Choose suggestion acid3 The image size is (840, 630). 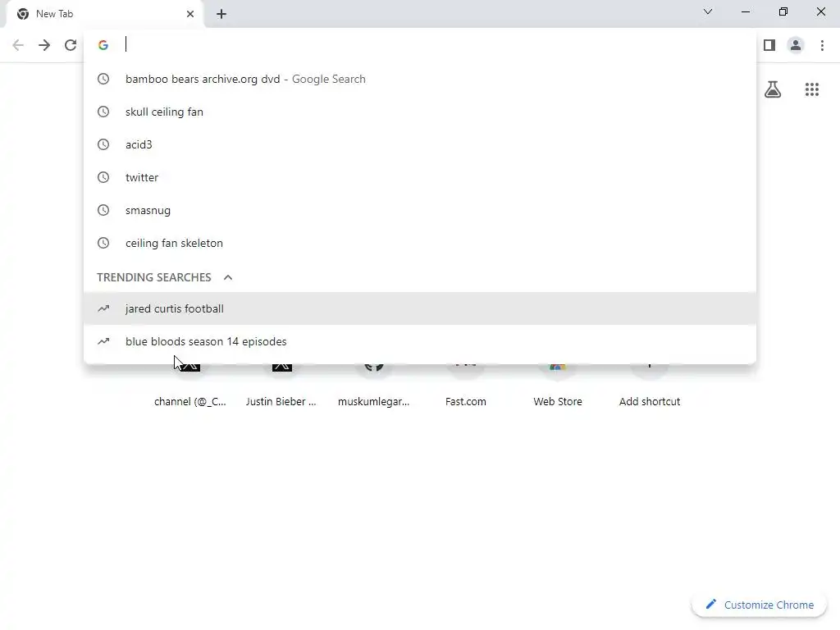(420, 144)
